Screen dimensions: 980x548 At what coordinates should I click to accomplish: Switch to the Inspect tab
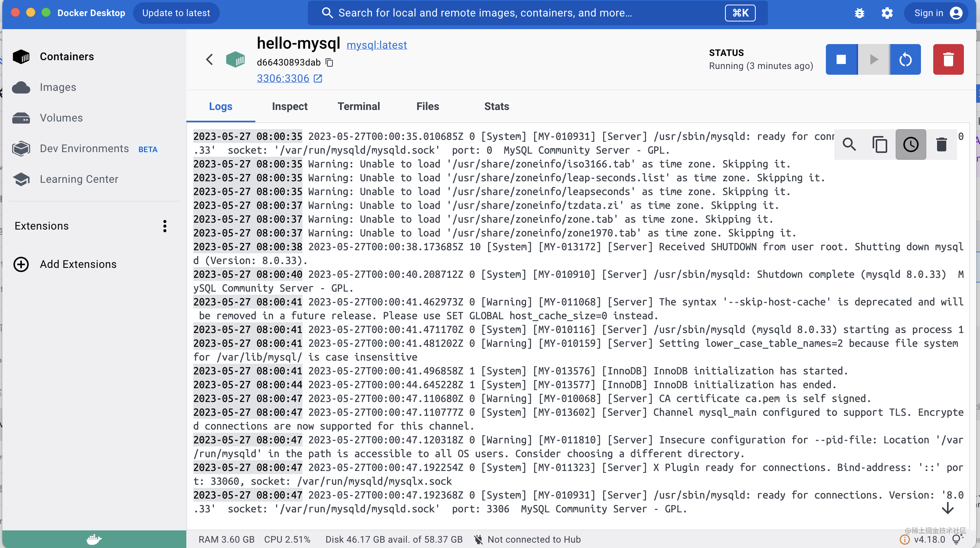[289, 107]
